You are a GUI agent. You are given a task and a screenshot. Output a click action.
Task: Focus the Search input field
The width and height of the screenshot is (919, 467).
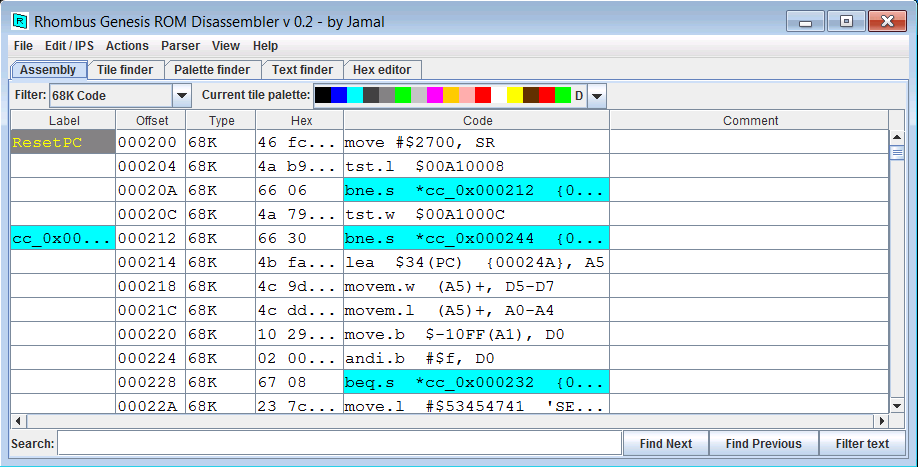pos(339,444)
